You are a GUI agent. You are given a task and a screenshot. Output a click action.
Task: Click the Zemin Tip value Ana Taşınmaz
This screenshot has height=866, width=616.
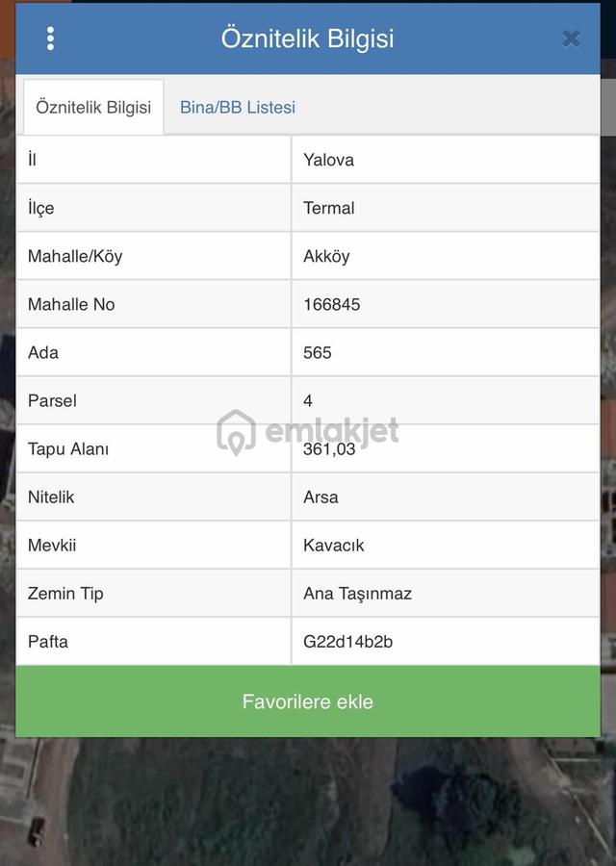pyautogui.click(x=357, y=593)
